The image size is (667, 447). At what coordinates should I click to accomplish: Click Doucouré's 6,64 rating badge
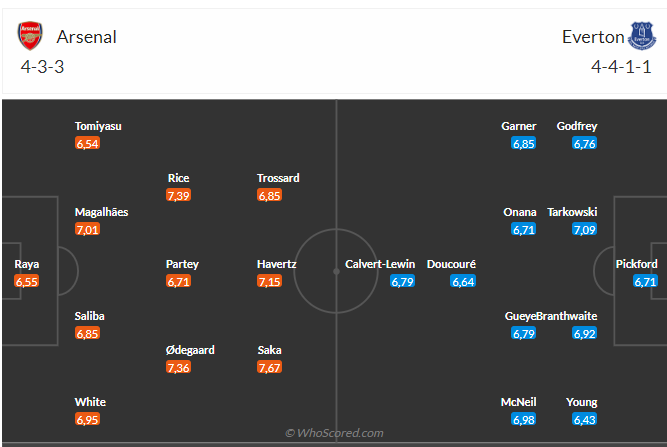click(x=463, y=282)
